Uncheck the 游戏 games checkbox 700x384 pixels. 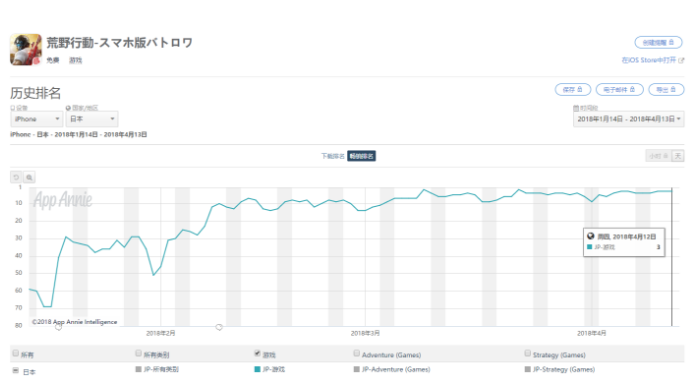click(x=257, y=353)
